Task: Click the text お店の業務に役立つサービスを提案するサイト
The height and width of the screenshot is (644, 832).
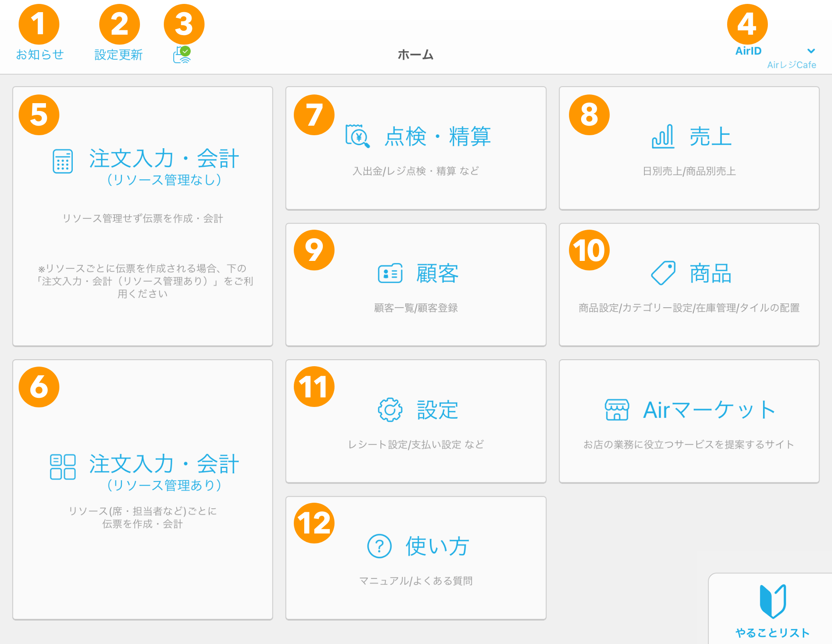Action: 689,444
